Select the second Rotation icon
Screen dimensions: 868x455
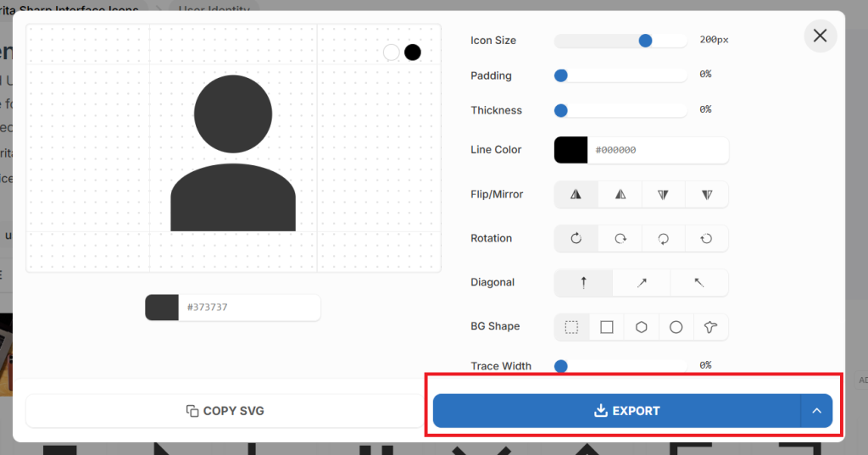(620, 238)
